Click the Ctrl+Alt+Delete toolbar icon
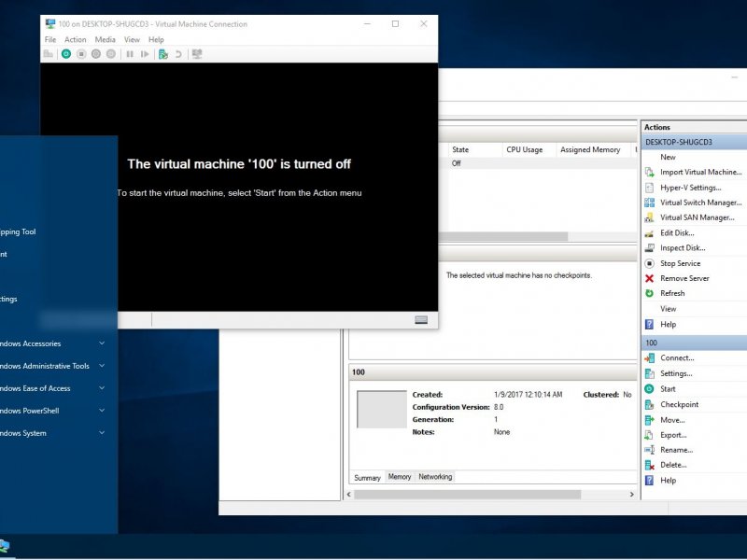Screen dimensions: 747x560 [49, 54]
